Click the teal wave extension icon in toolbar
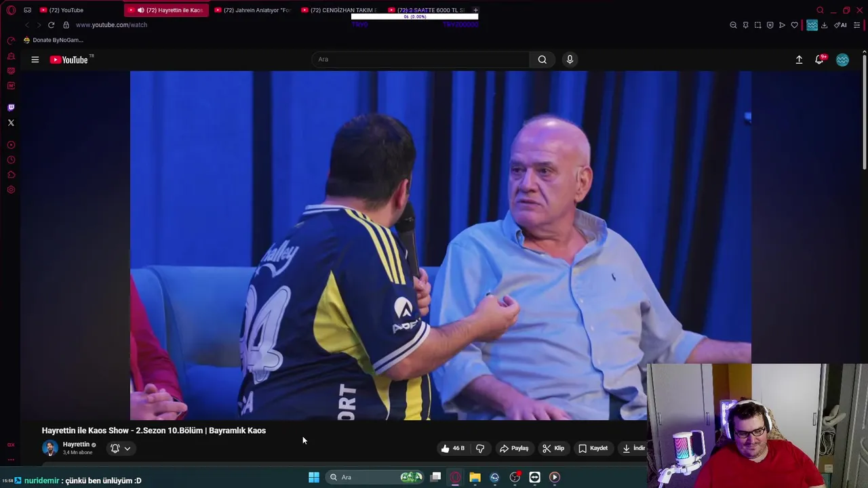Viewport: 868px width, 488px height. pos(812,25)
